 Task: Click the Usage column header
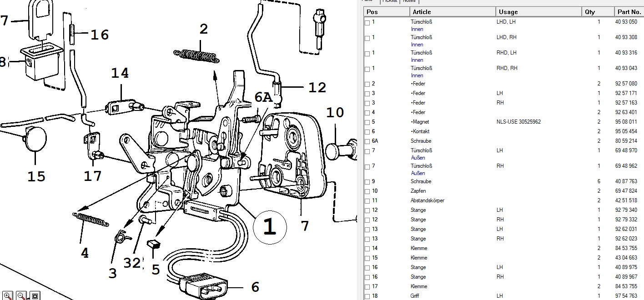coord(539,12)
